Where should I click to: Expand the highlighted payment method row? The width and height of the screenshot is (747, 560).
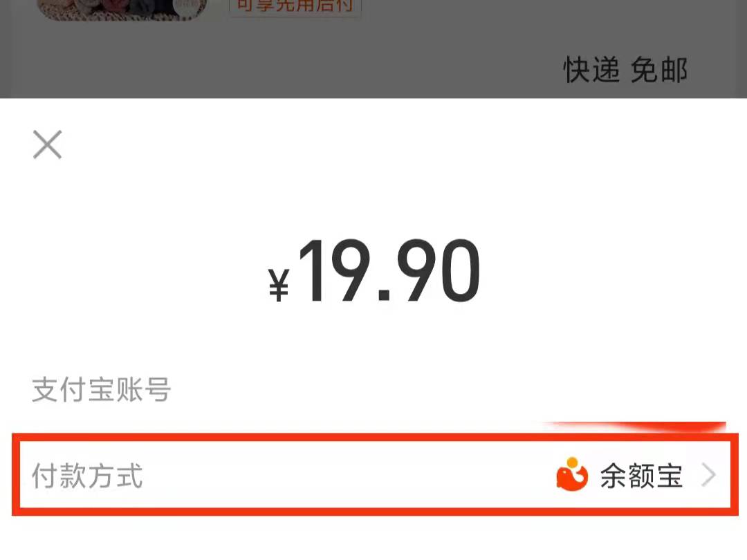[x=375, y=474]
